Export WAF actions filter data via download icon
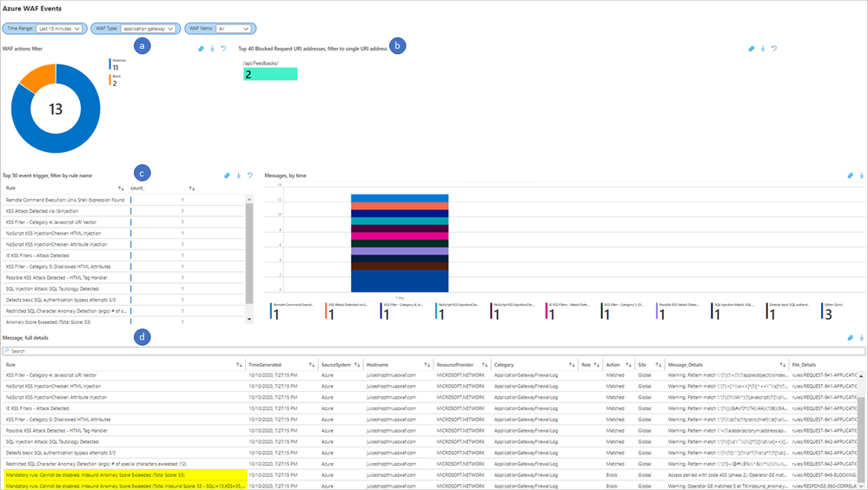Screen dimensions: 868x490 point(213,49)
